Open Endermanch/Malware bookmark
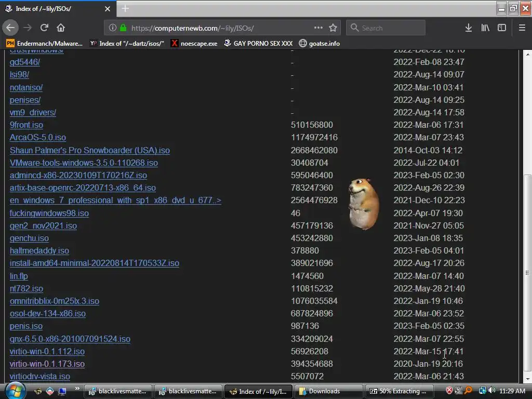 click(x=45, y=44)
